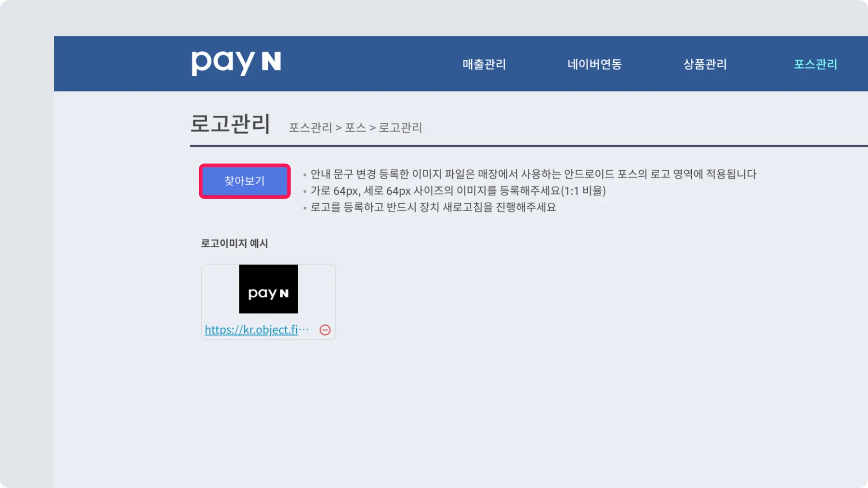Click the 찾아보기 browse button

pyautogui.click(x=245, y=181)
